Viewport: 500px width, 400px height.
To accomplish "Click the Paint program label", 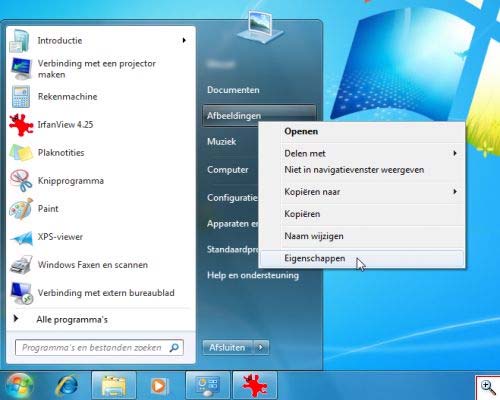I will [x=48, y=209].
